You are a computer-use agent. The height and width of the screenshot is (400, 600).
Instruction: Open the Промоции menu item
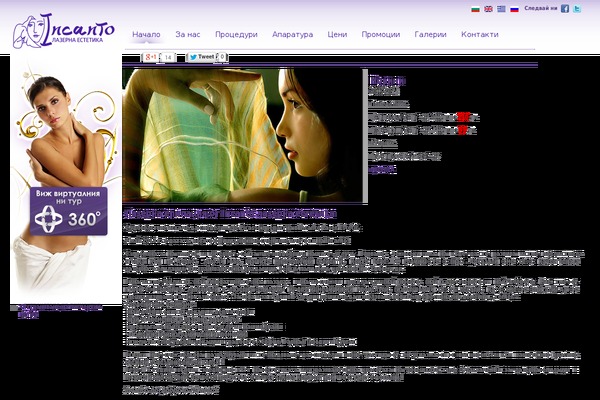click(381, 34)
